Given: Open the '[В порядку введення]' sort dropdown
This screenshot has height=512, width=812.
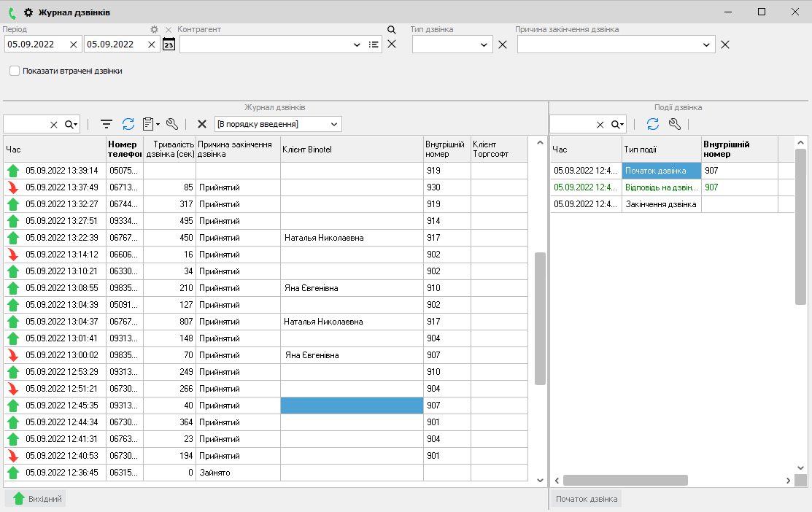Looking at the screenshot, I should [333, 124].
